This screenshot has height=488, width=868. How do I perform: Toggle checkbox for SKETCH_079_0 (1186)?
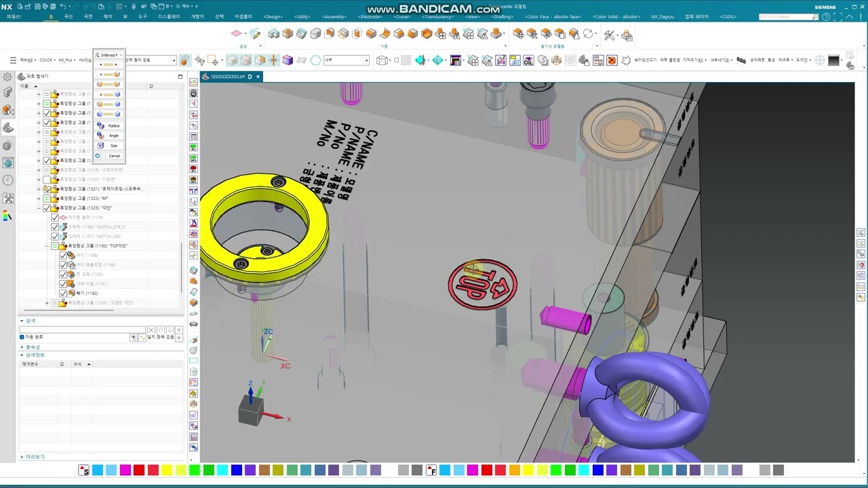(x=55, y=226)
